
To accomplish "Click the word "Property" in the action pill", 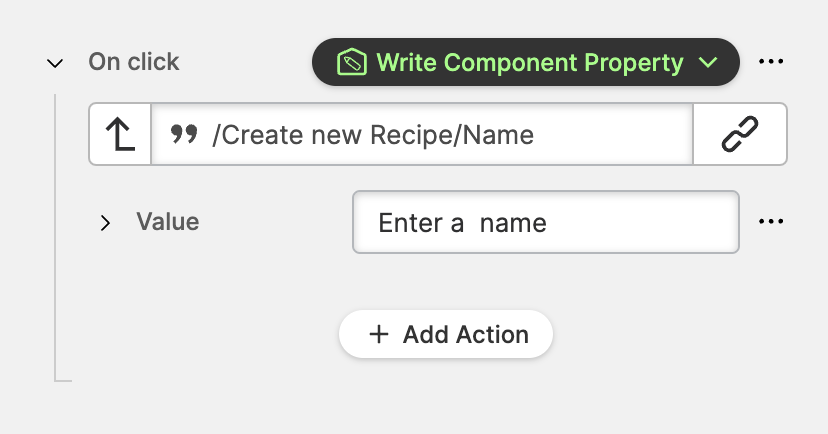I will 634,62.
